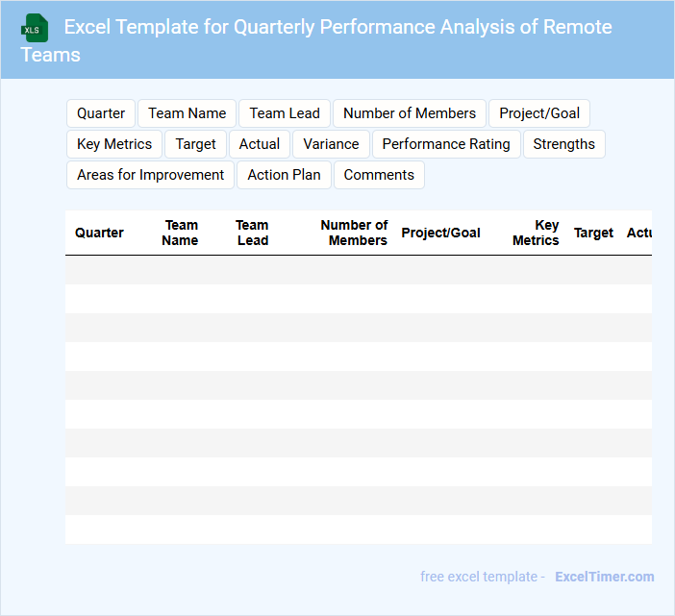Click the Comments tag

click(x=379, y=175)
